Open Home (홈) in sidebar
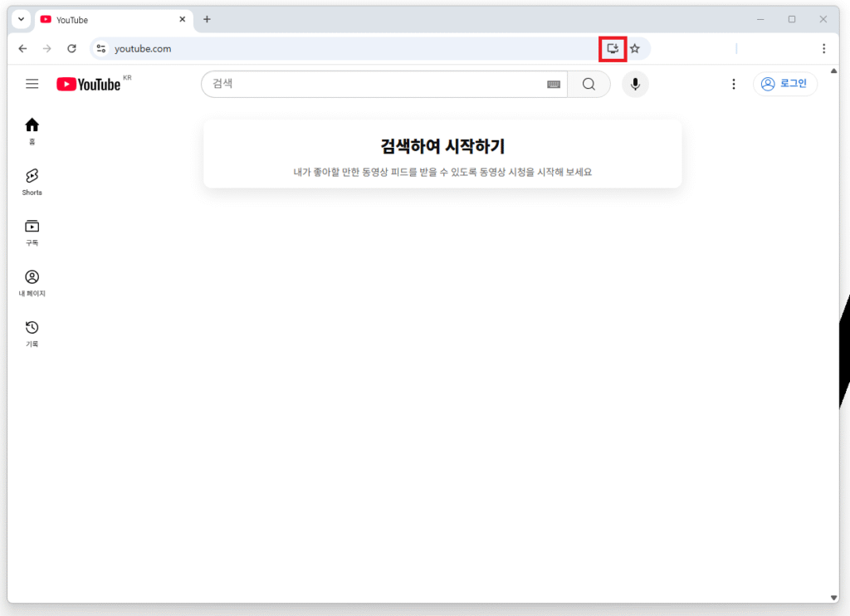The width and height of the screenshot is (850, 616). click(32, 131)
